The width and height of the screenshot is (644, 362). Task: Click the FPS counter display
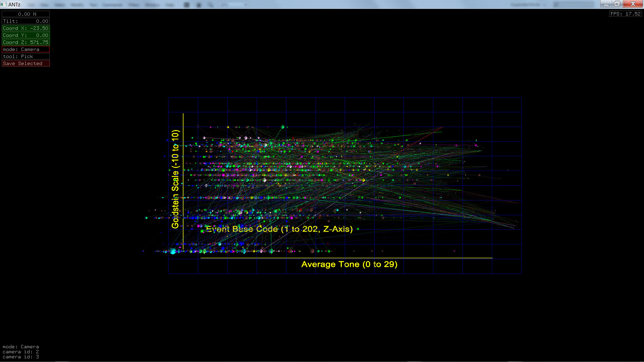point(625,14)
